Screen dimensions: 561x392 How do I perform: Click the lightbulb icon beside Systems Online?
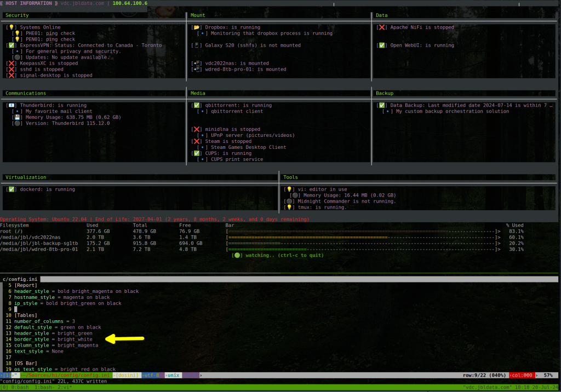pos(11,27)
